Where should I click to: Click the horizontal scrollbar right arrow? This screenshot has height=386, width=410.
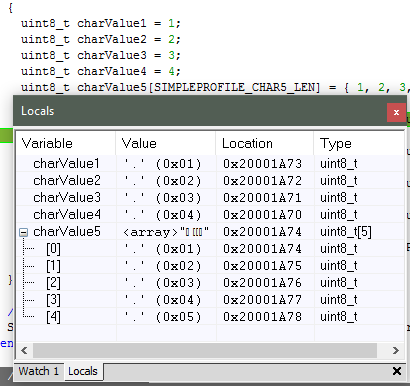click(396, 350)
